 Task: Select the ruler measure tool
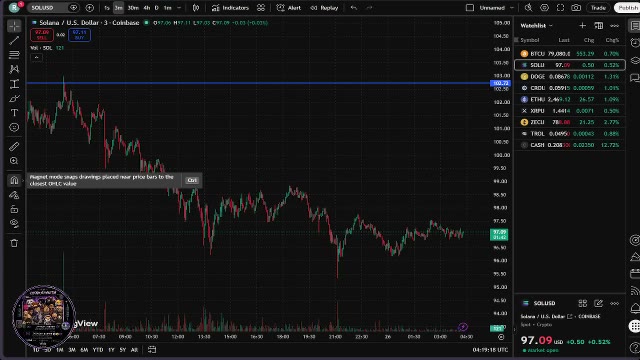point(14,146)
